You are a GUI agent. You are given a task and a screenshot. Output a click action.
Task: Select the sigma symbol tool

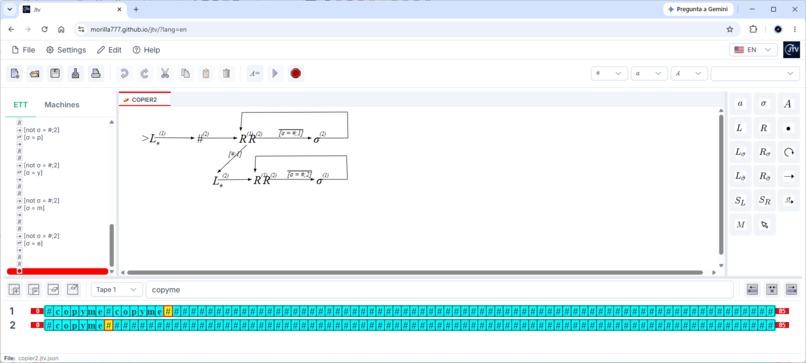click(x=764, y=103)
